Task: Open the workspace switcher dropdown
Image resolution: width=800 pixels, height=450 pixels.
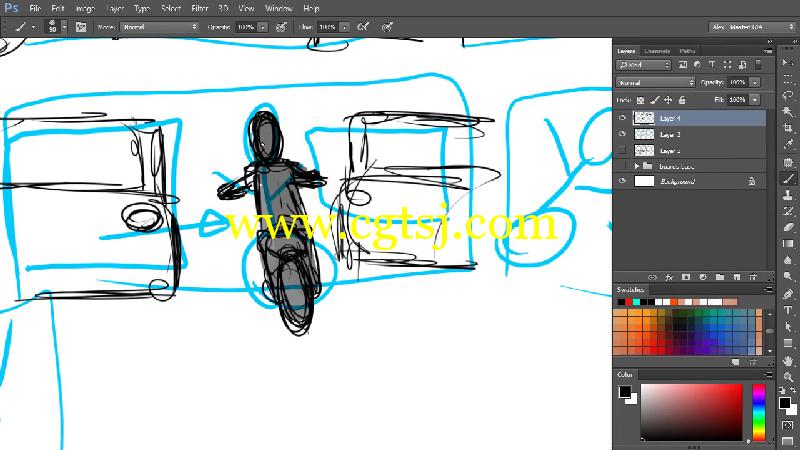Action: tap(752, 27)
